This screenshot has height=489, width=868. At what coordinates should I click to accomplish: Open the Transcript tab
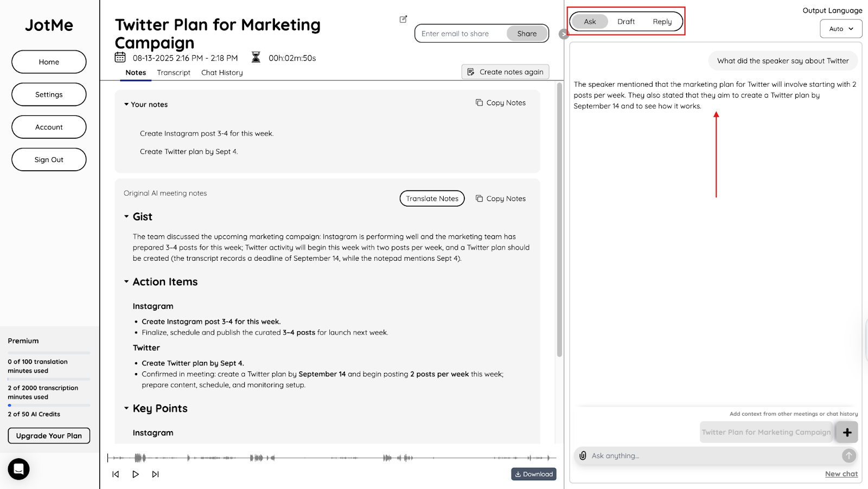174,73
